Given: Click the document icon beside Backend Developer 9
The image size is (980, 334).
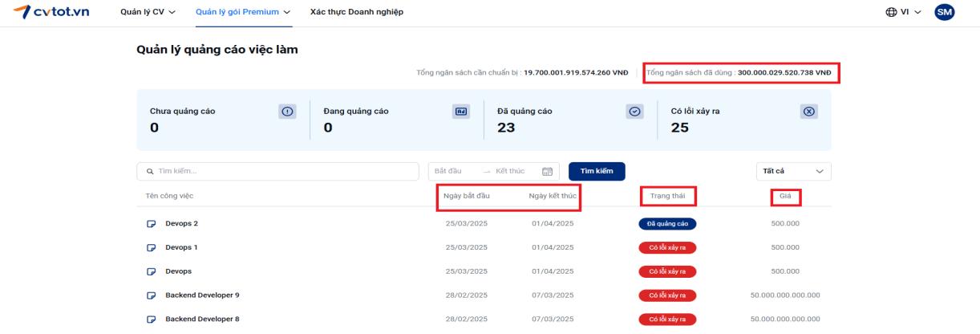Looking at the screenshot, I should click(150, 295).
